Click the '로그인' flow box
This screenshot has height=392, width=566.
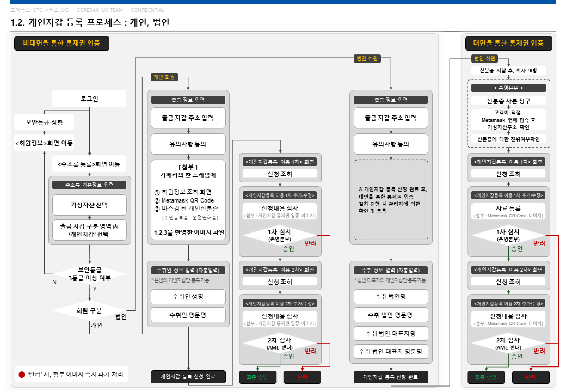point(89,99)
